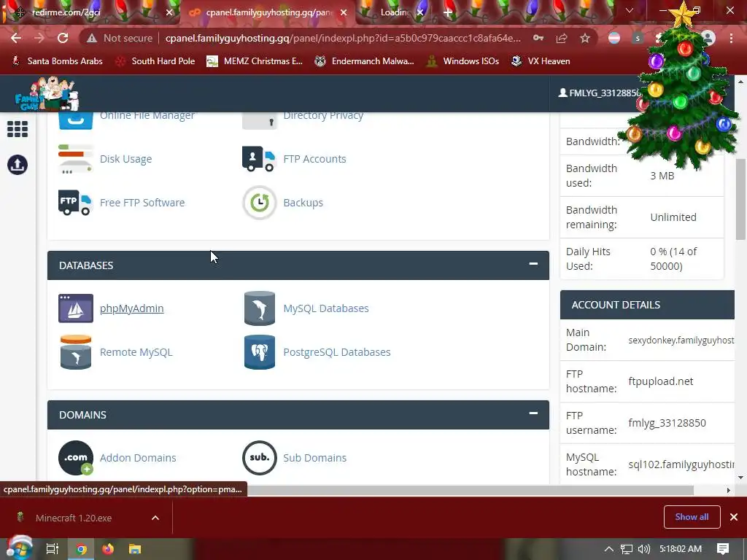Open the Free FTP Software link
The height and width of the screenshot is (560, 747).
142,203
